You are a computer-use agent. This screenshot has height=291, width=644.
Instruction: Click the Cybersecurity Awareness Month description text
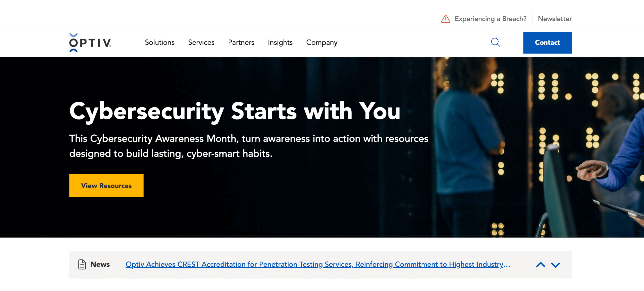click(x=249, y=146)
